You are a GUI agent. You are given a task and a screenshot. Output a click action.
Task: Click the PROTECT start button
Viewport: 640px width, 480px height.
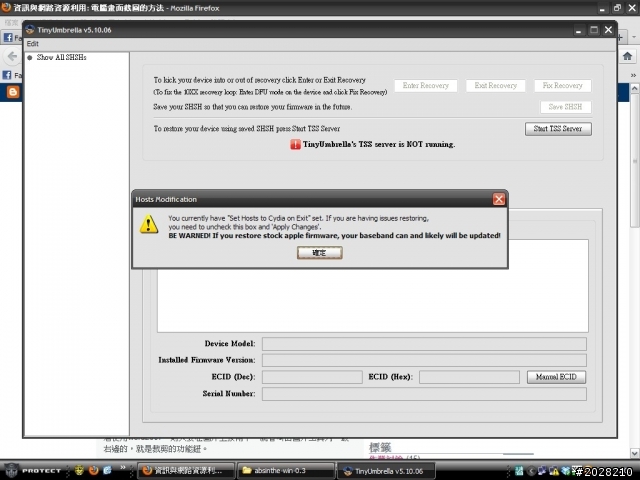(x=32, y=471)
